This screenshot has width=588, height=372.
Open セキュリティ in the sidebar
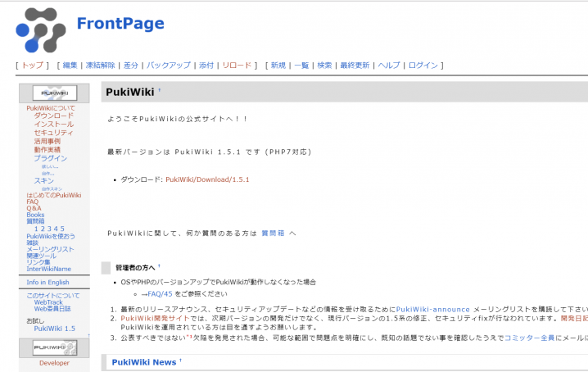pyautogui.click(x=53, y=133)
